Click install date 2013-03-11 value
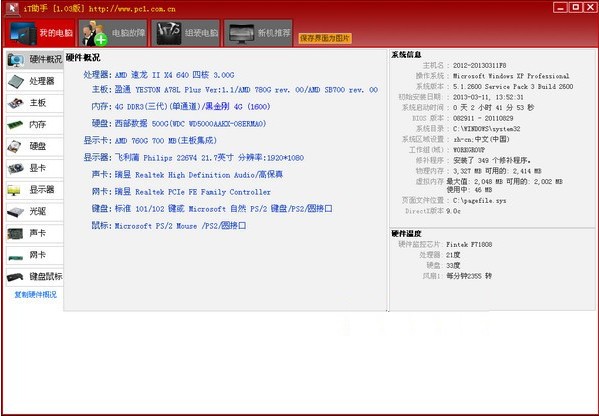Viewport: 599px width, 416px height. click(488, 97)
